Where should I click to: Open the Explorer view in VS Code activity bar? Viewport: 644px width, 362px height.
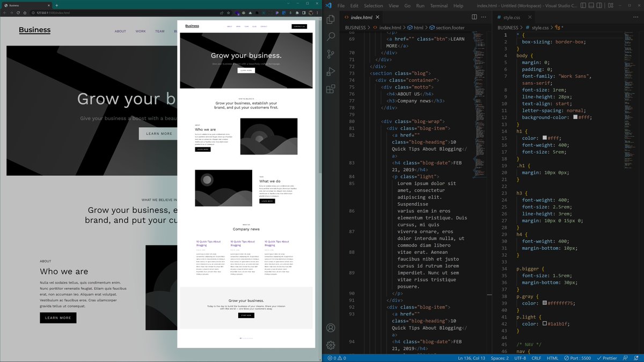(x=331, y=19)
